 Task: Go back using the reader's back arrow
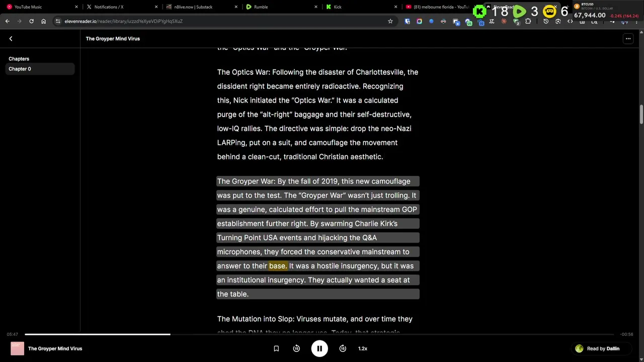(x=11, y=39)
